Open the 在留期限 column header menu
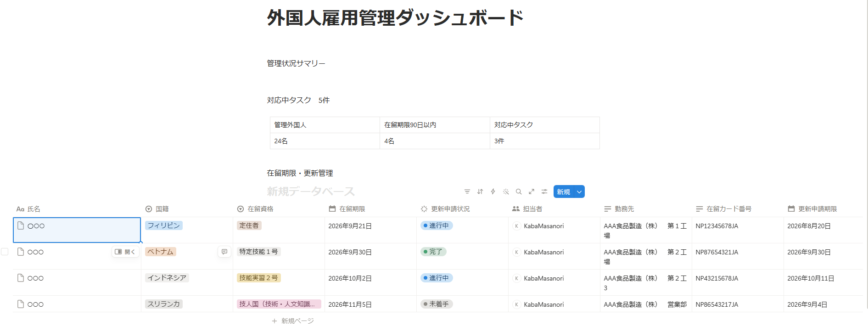Screen dimensions: 868x332 point(370,209)
